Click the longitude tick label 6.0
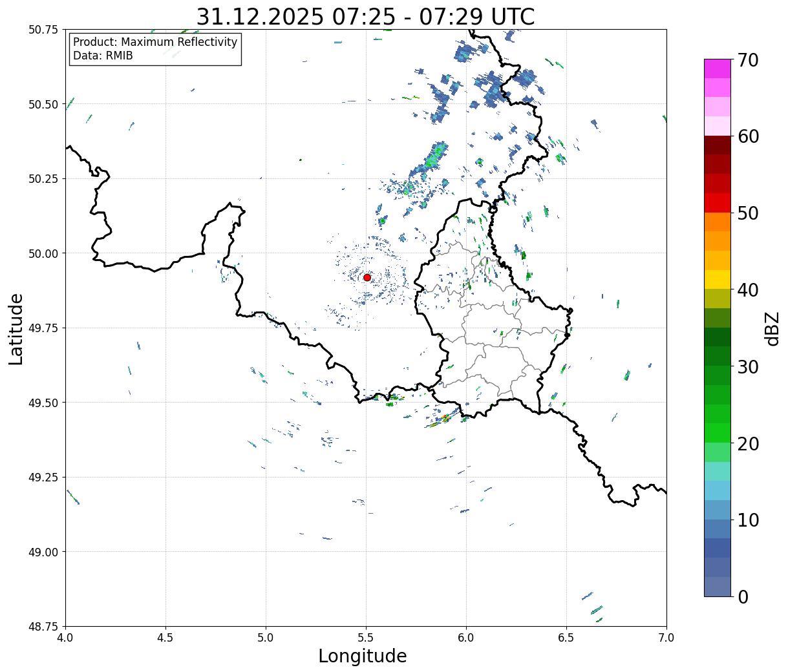The width and height of the screenshot is (788, 672). [x=466, y=638]
